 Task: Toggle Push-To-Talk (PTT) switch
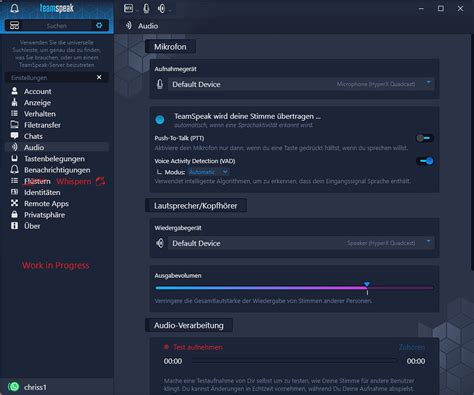click(424, 138)
